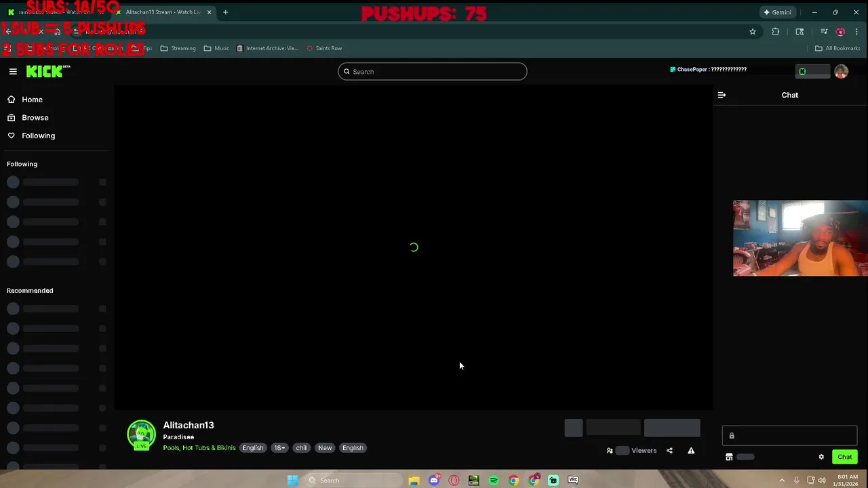Open chat settings gear
Screen dimensions: 868x488
tap(821, 457)
